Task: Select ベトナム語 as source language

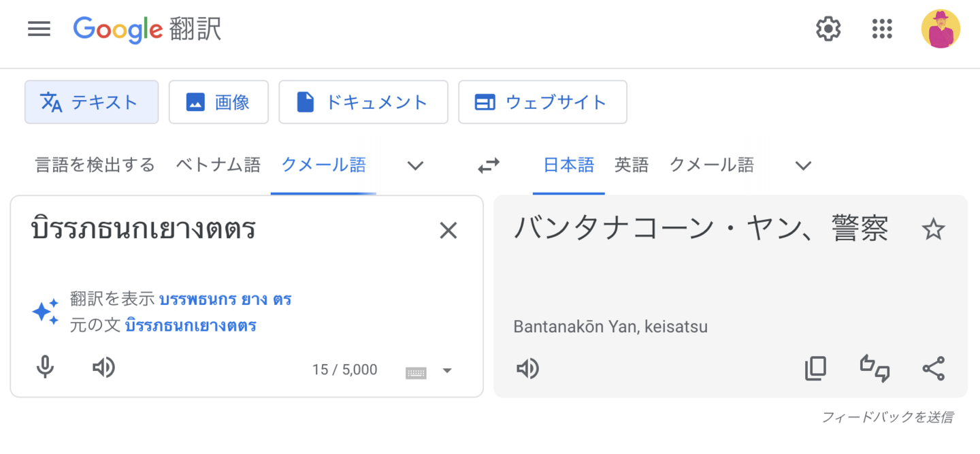Action: pyautogui.click(x=218, y=165)
